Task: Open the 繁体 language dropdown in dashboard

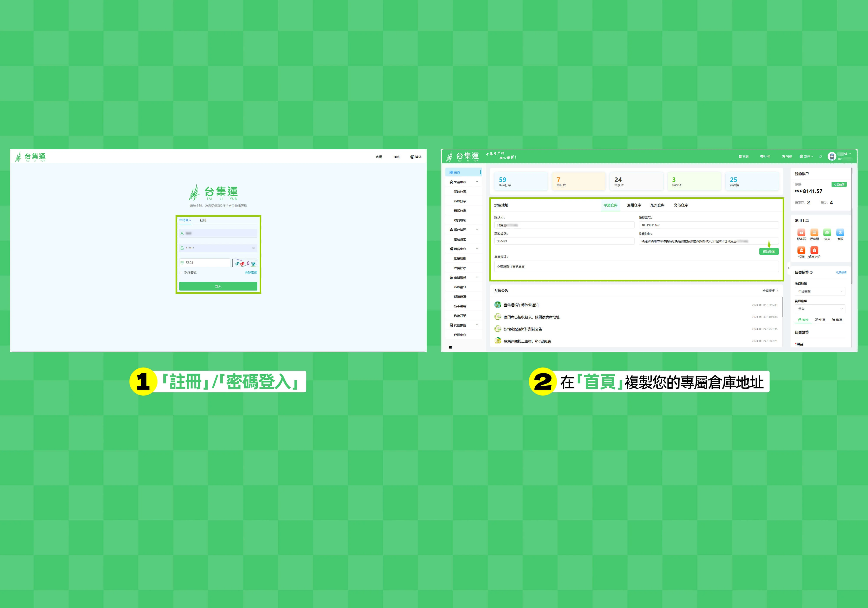Action: 806,156
